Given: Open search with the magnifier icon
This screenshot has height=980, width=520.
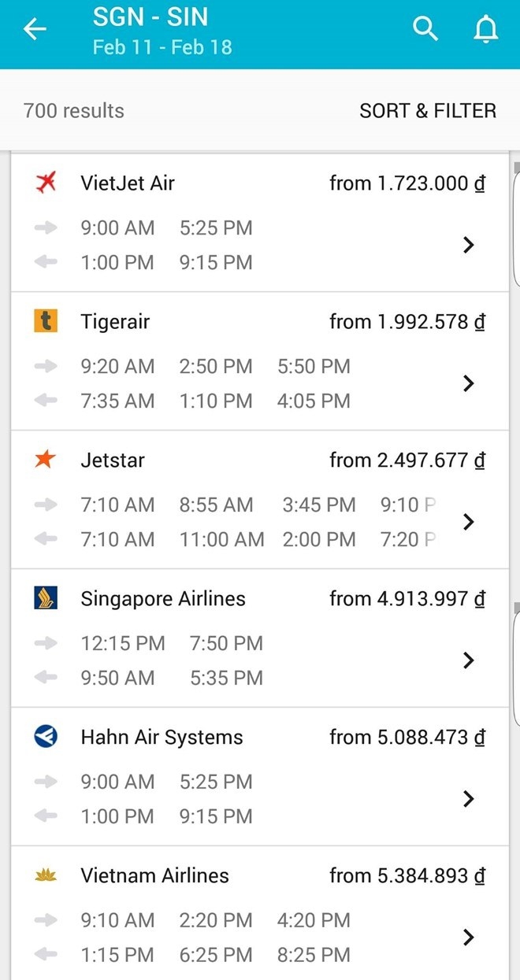Looking at the screenshot, I should point(425,29).
